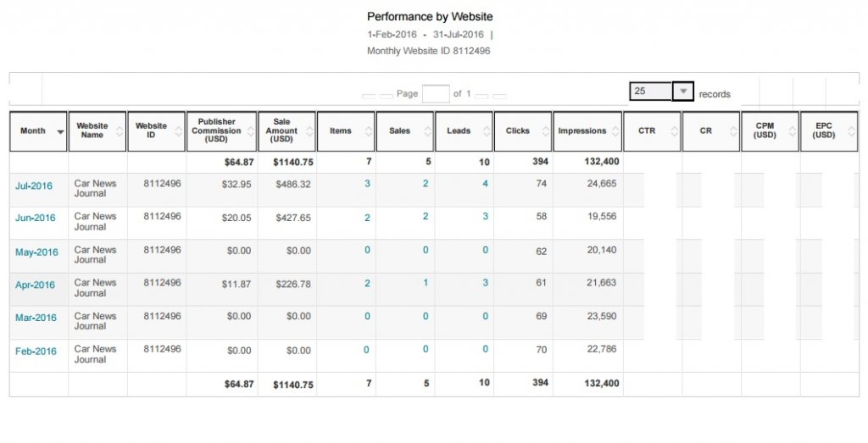
Task: Click the Leads column header
Action: click(459, 131)
